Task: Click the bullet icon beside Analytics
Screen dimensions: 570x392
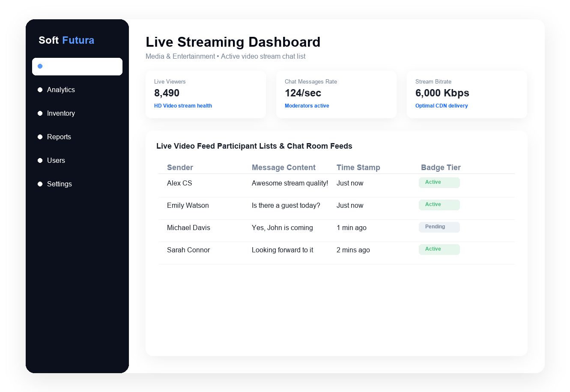Action: 40,90
